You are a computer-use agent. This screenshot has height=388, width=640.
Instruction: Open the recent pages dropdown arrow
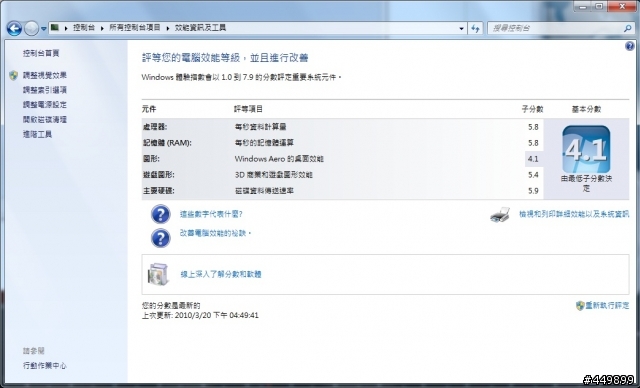[43, 29]
